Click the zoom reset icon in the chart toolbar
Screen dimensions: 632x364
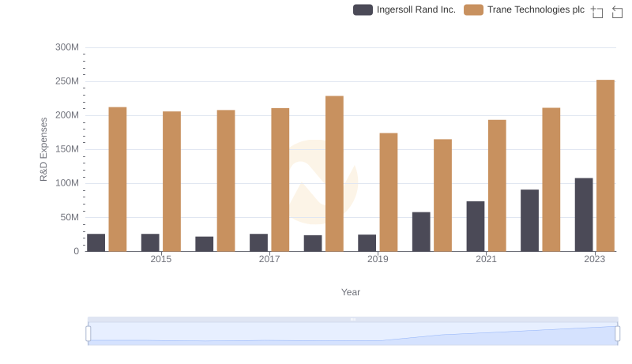pos(617,12)
